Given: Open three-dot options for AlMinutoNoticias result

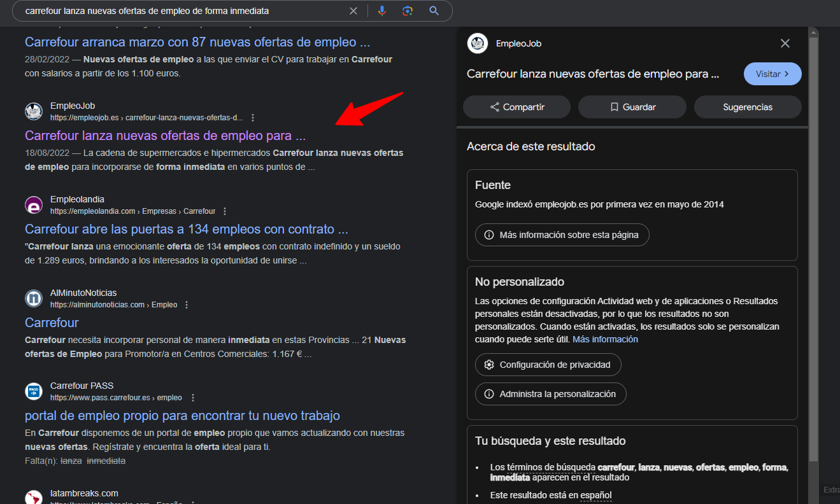Looking at the screenshot, I should point(187,305).
